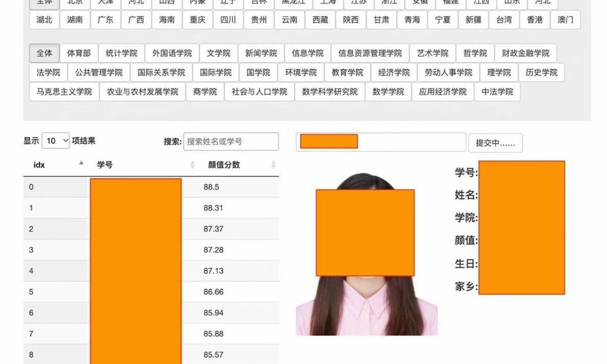
Task: Open the 显示 results-per-page dropdown
Action: [56, 141]
